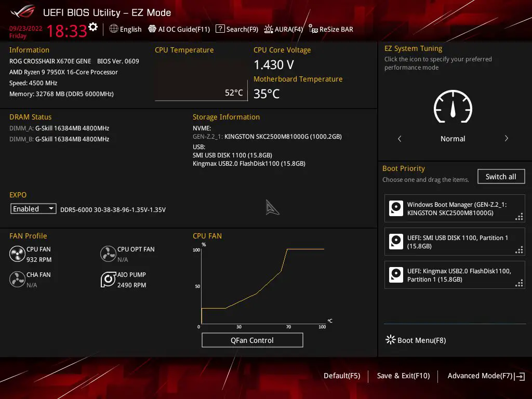The height and width of the screenshot is (399, 532).
Task: Select next EZ tuning mode with right arrow
Action: [506, 138]
